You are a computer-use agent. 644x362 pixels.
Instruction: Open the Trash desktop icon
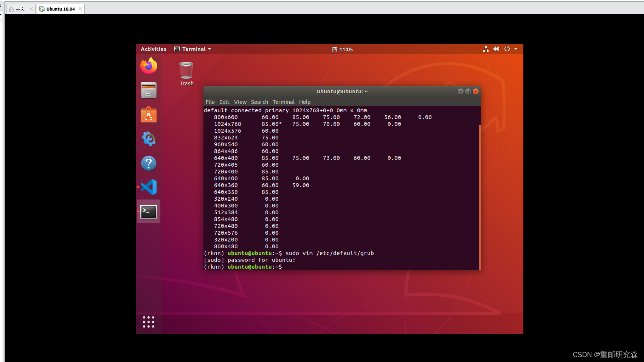click(186, 74)
